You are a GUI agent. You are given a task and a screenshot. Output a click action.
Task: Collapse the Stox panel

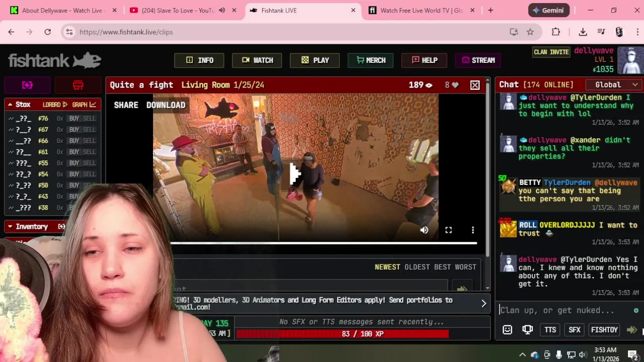[10, 105]
